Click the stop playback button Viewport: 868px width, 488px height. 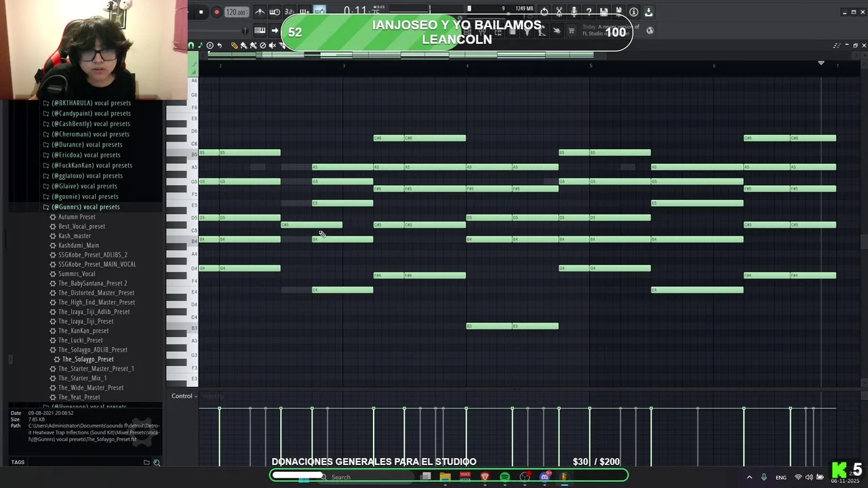point(201,12)
